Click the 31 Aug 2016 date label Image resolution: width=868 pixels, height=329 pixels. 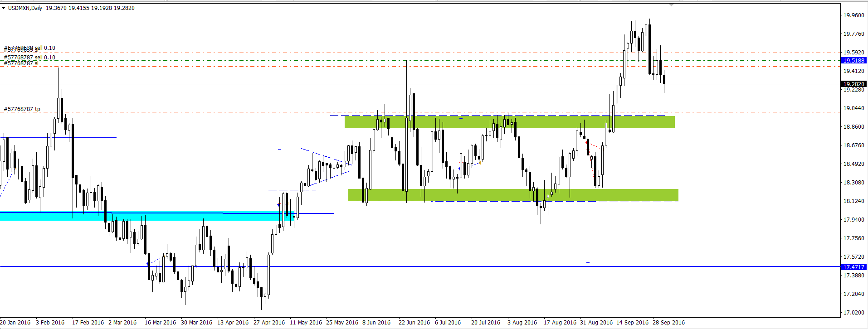click(x=596, y=323)
